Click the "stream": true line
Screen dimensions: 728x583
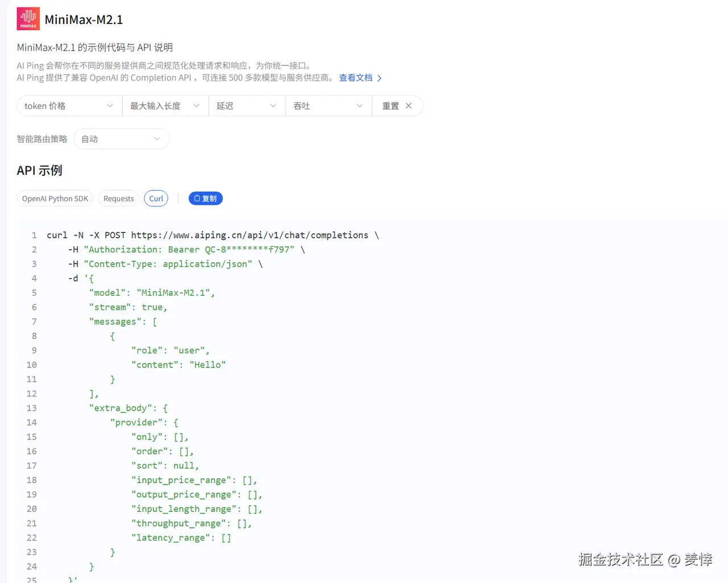point(128,307)
